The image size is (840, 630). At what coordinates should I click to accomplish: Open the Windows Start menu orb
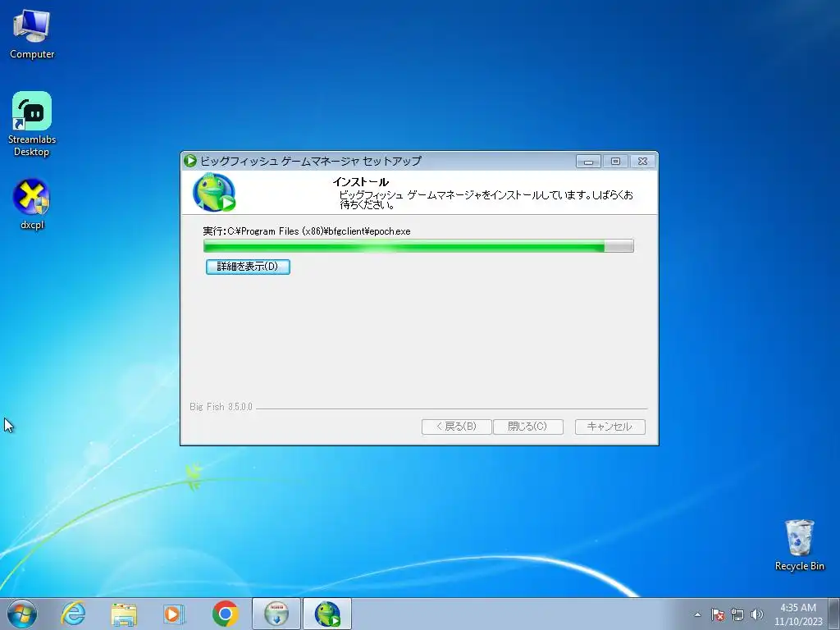(22, 614)
